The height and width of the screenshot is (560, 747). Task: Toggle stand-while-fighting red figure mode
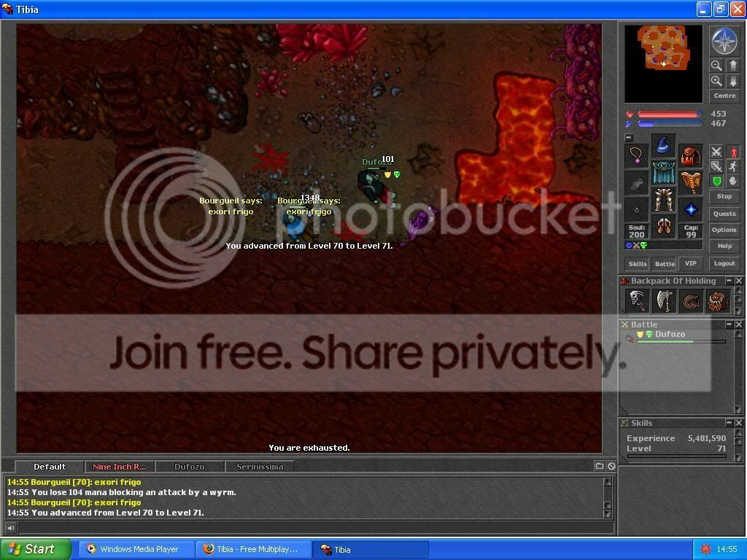click(x=733, y=152)
